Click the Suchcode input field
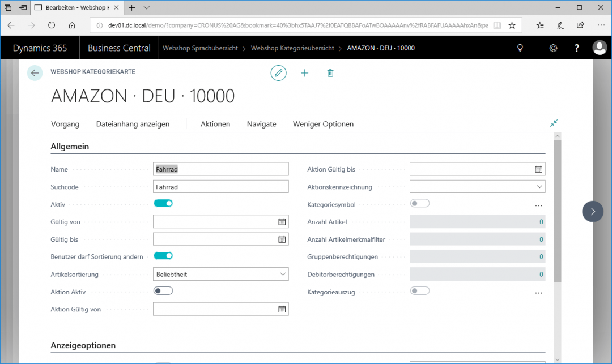This screenshot has height=364, width=612. click(221, 187)
